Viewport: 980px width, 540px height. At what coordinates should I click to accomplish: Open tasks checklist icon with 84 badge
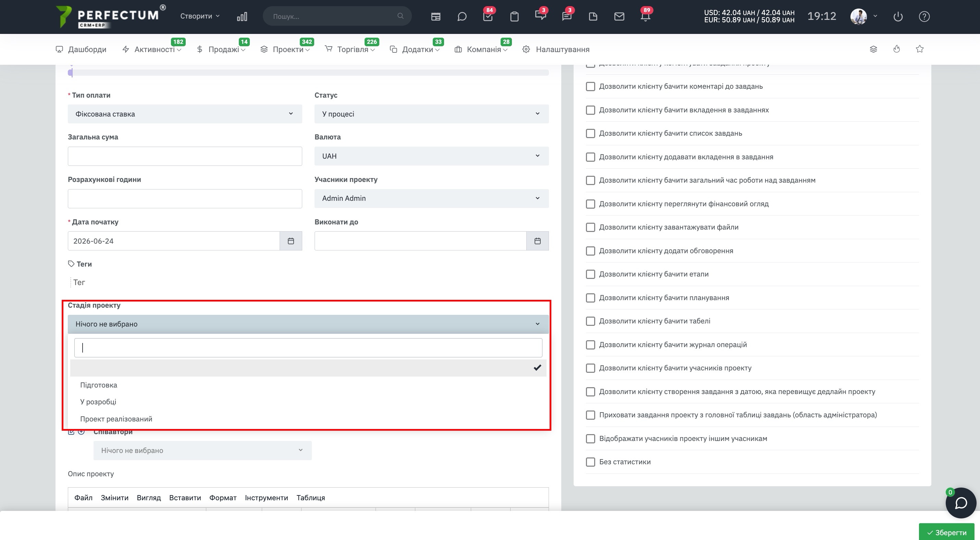[488, 16]
